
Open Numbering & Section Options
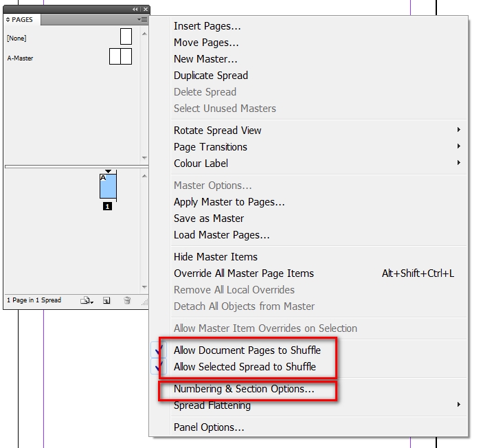(x=244, y=389)
